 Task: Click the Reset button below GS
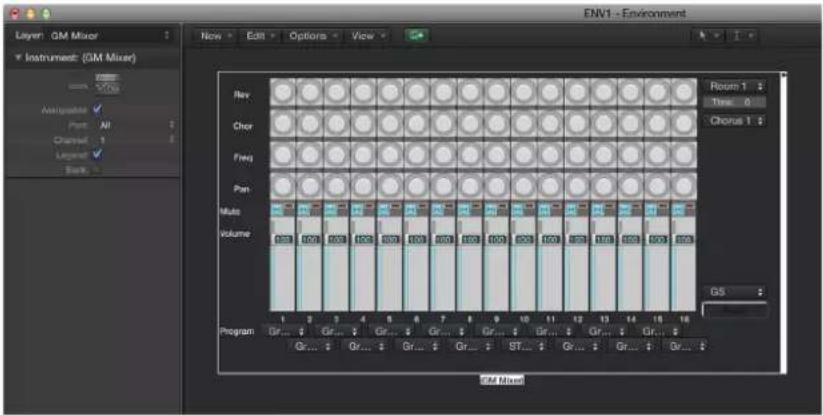coord(735,310)
